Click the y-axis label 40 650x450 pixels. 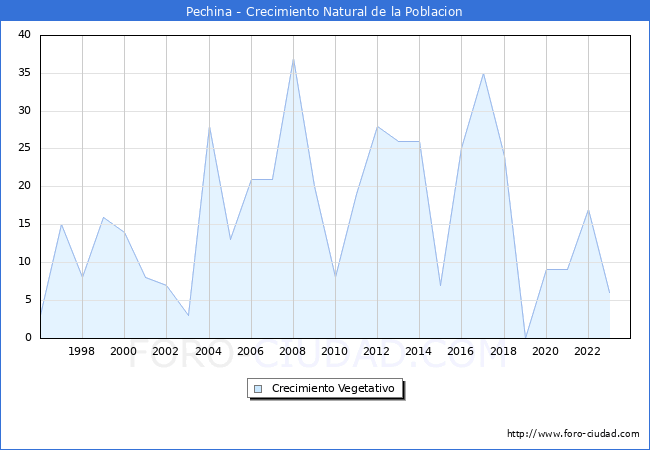pyautogui.click(x=24, y=34)
